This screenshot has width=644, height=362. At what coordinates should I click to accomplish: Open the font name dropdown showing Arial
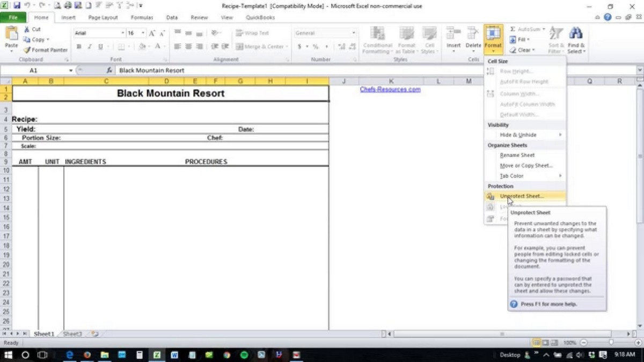[99, 33]
